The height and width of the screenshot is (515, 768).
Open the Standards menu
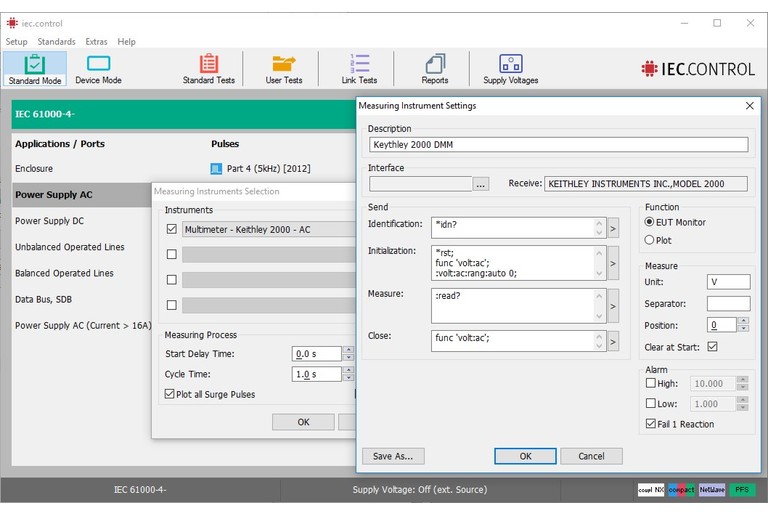click(x=56, y=42)
